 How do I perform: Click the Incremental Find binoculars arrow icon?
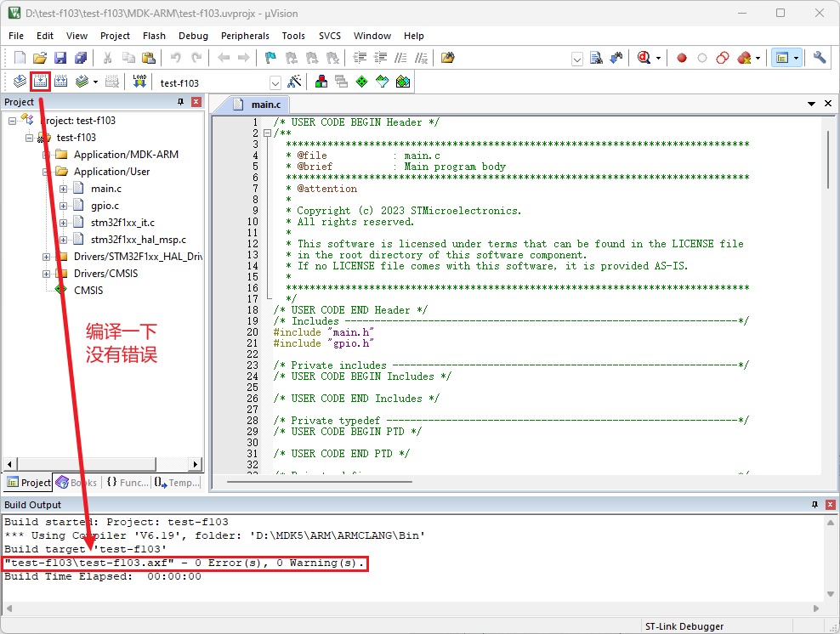[x=616, y=58]
